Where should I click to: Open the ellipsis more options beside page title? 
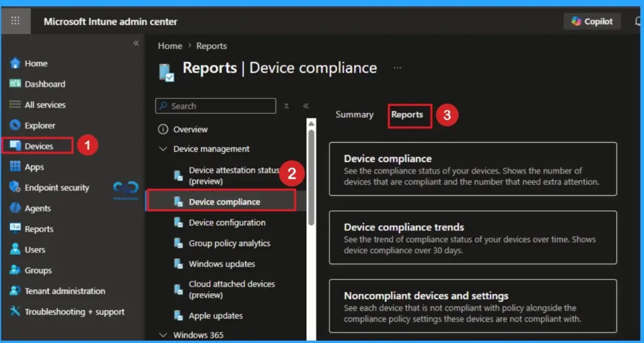(397, 68)
